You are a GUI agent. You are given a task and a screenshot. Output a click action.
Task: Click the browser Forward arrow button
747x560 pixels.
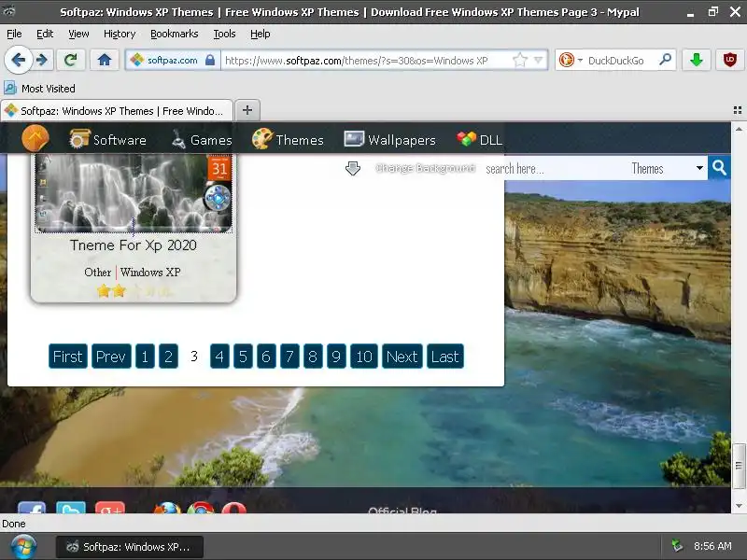pos(42,61)
